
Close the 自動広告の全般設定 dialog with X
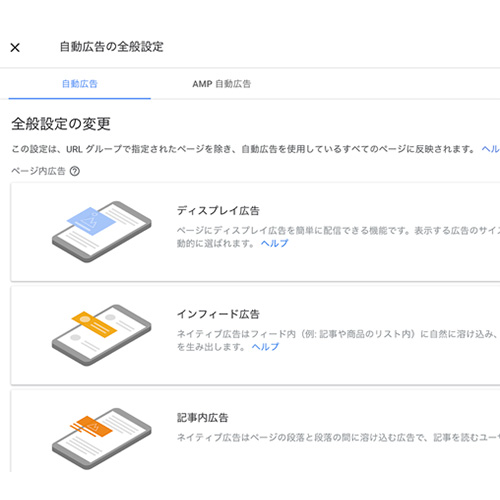pyautogui.click(x=15, y=48)
